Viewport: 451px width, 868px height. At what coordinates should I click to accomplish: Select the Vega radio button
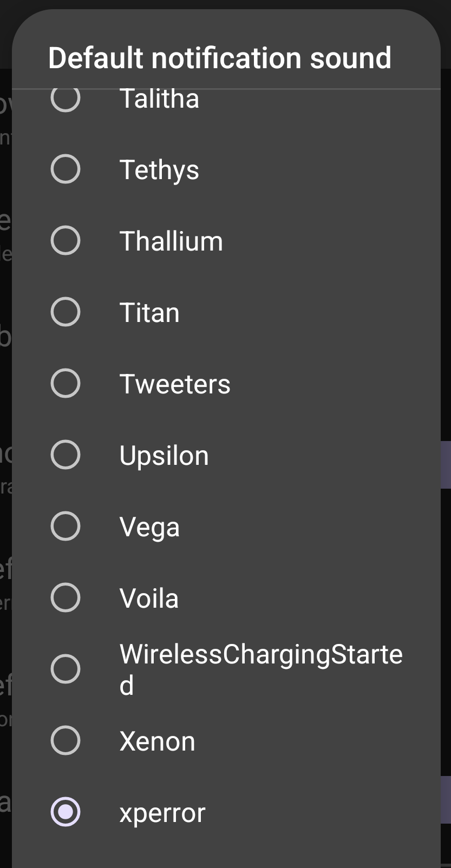[66, 526]
